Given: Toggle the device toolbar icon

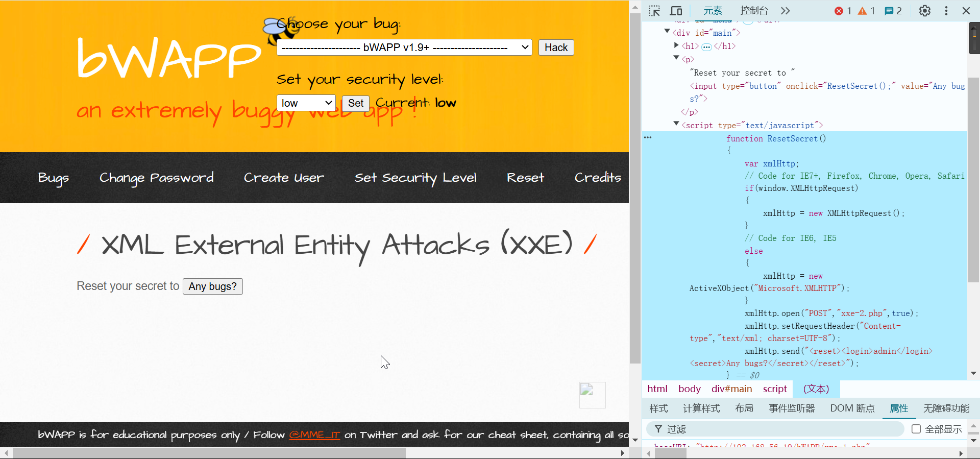Looking at the screenshot, I should (676, 11).
